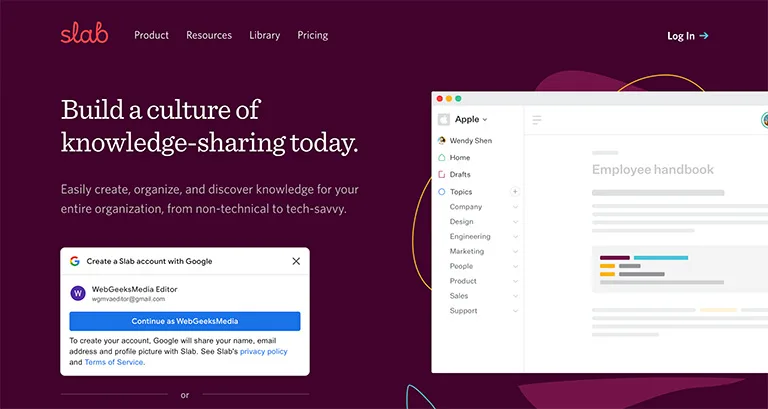The width and height of the screenshot is (768, 409).
Task: Select the Marketing topic
Action: pyautogui.click(x=467, y=251)
